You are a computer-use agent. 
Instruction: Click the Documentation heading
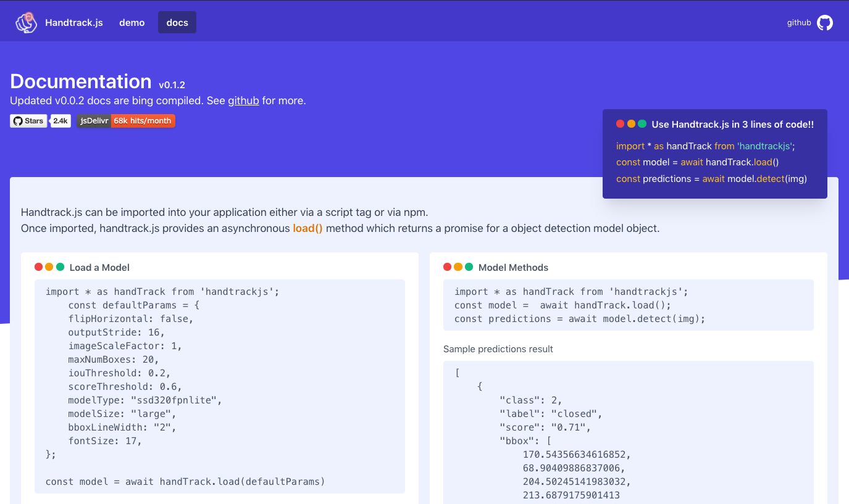tap(81, 81)
